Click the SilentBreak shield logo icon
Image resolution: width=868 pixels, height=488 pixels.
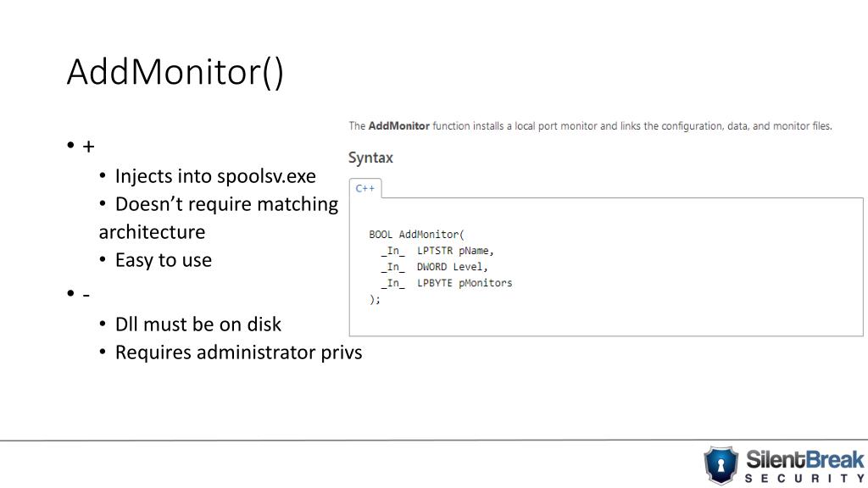721,465
